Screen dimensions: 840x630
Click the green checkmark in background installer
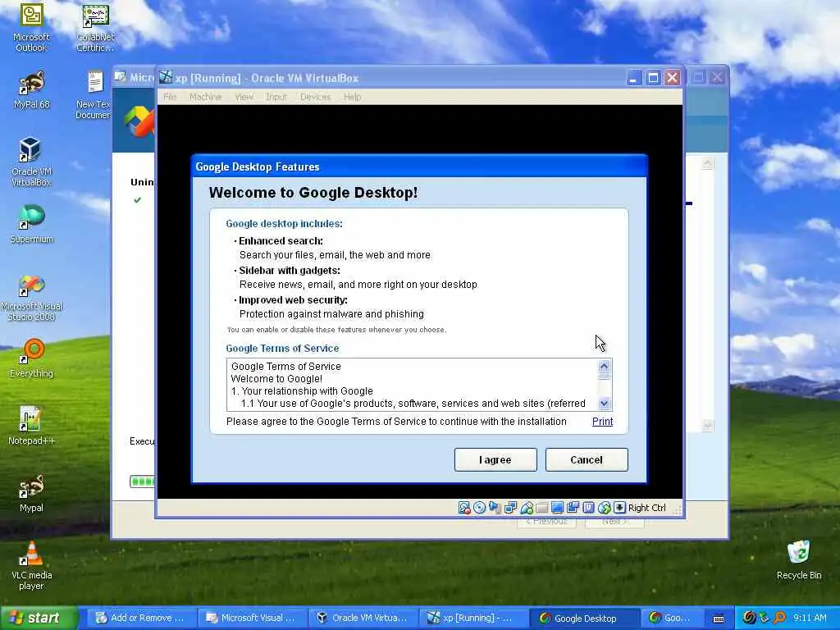coord(138,200)
